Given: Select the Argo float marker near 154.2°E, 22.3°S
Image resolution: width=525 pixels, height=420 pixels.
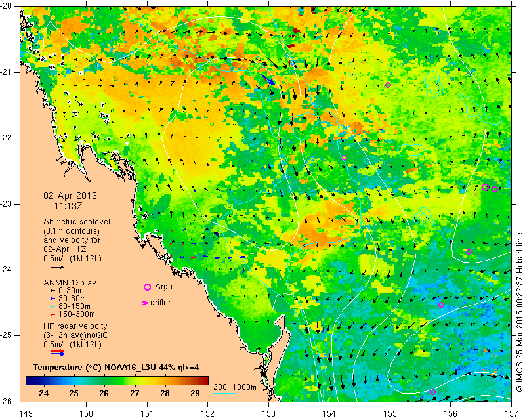Looking at the screenshot, I should [x=344, y=157].
